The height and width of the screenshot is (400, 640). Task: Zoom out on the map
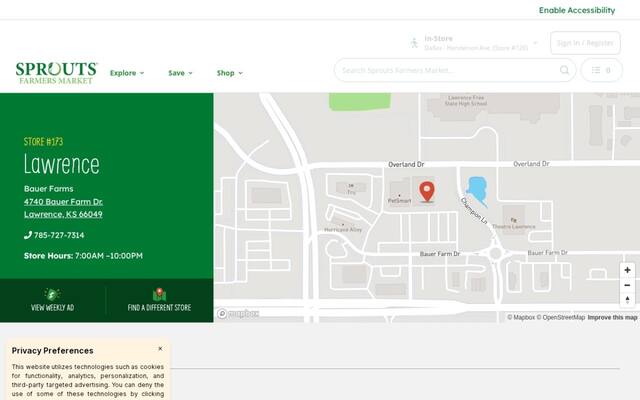click(x=627, y=285)
